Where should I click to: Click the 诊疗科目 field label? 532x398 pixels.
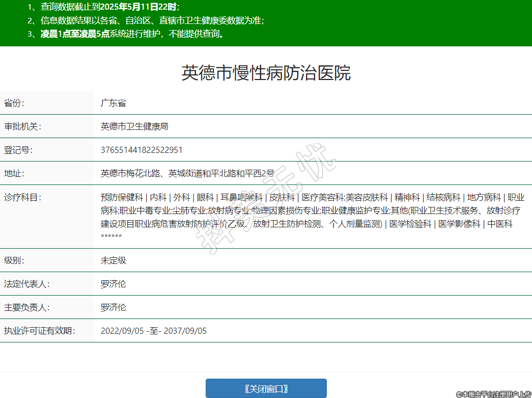click(x=22, y=197)
